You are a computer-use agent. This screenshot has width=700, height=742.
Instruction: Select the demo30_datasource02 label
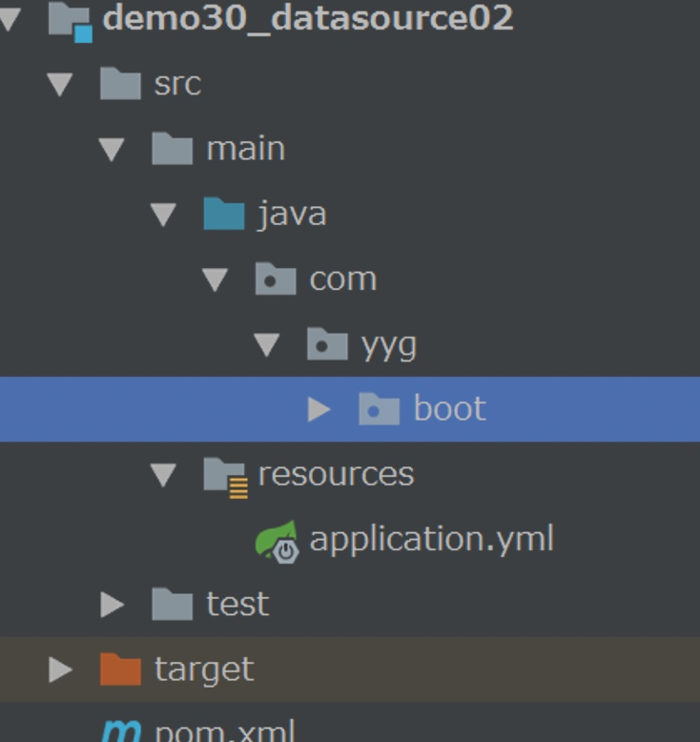pyautogui.click(x=308, y=20)
